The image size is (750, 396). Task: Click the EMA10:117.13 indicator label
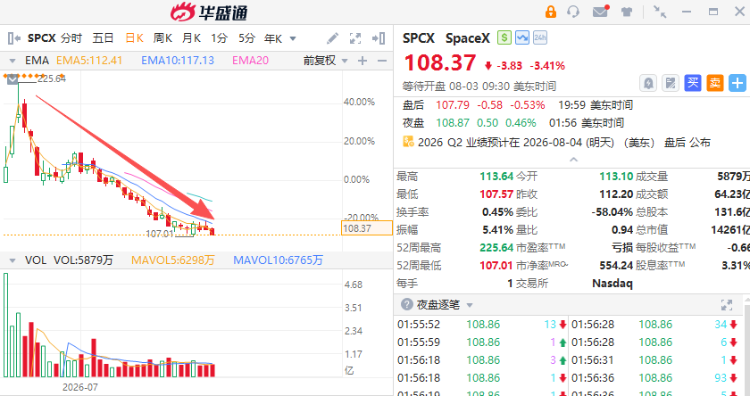(177, 61)
